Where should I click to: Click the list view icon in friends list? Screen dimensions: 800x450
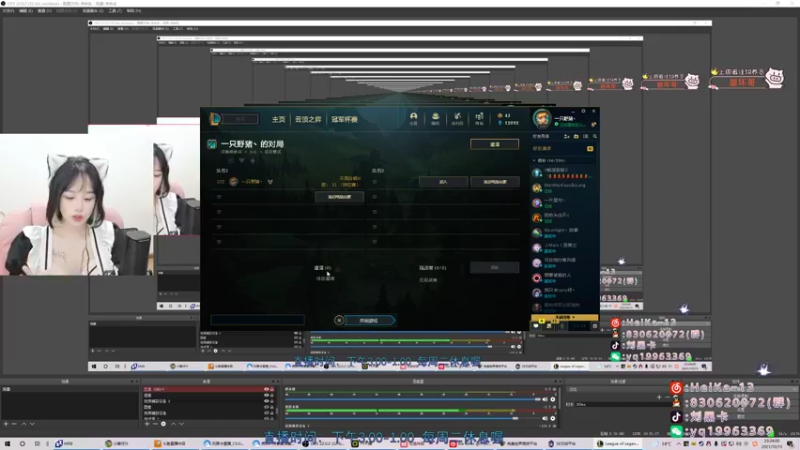pyautogui.click(x=585, y=136)
